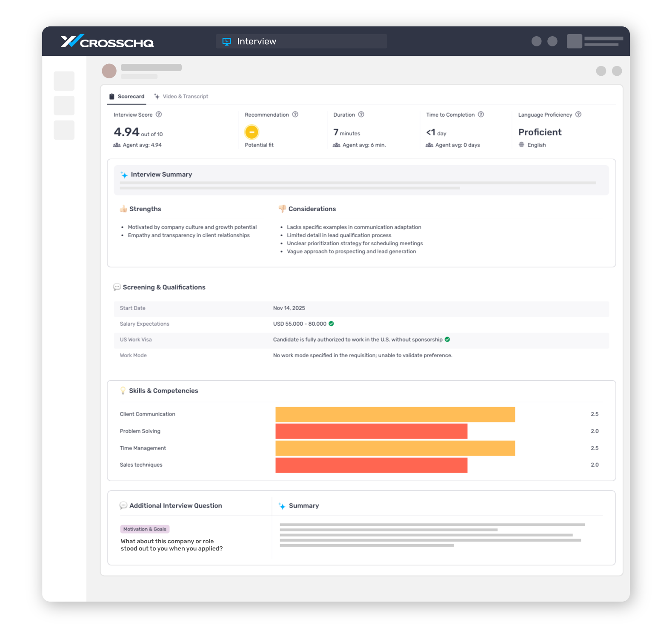Open the Scorecard tab
The image size is (672, 628).
tap(126, 97)
